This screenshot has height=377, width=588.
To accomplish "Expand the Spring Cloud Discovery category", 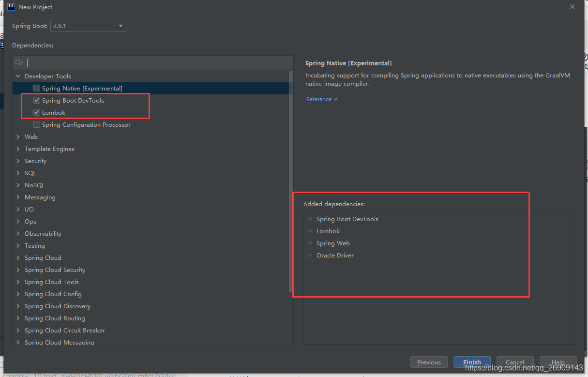I will [x=18, y=306].
